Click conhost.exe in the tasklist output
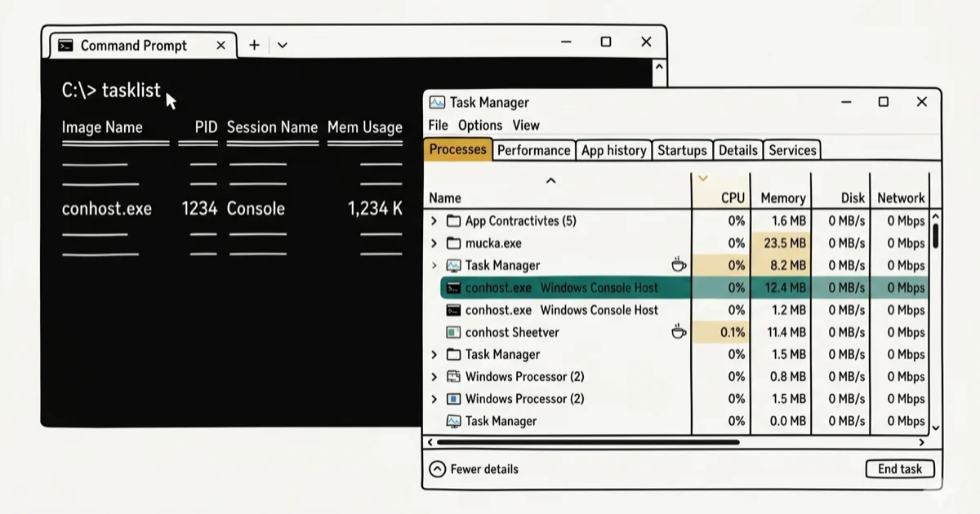Screen dimensions: 980x514 tap(107, 209)
